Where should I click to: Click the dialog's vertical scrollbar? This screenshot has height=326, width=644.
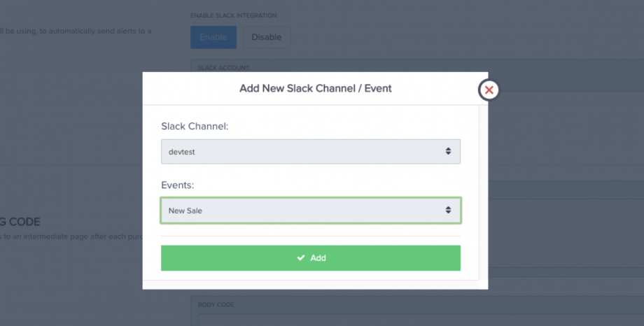pyautogui.click(x=484, y=193)
